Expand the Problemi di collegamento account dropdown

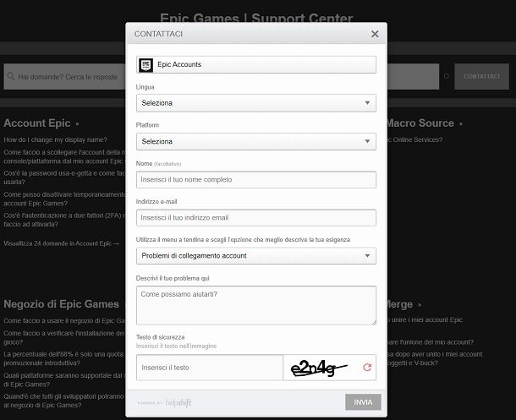coord(256,256)
